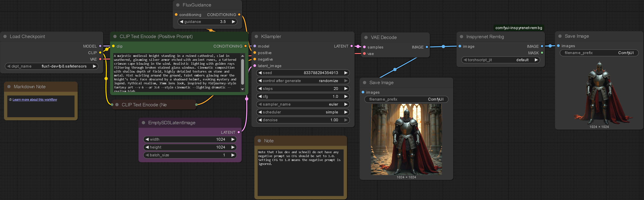
Task: Switch to previous scheduler with left arrow
Action: click(x=260, y=112)
